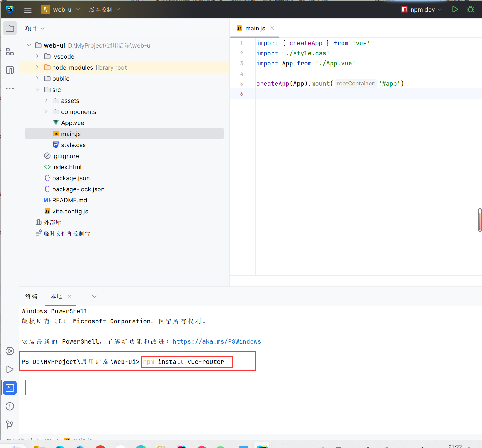The image size is (482, 448).
Task: Run the npm dev configuration
Action: [455, 9]
